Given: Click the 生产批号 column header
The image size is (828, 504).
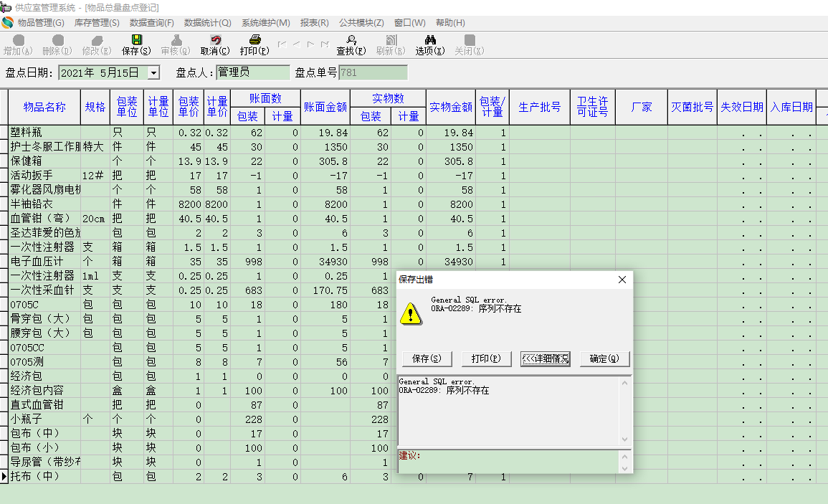Looking at the screenshot, I should point(540,107).
